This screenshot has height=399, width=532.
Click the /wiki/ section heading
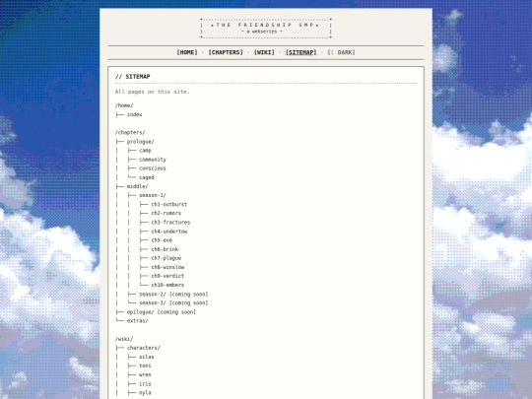[x=124, y=339]
